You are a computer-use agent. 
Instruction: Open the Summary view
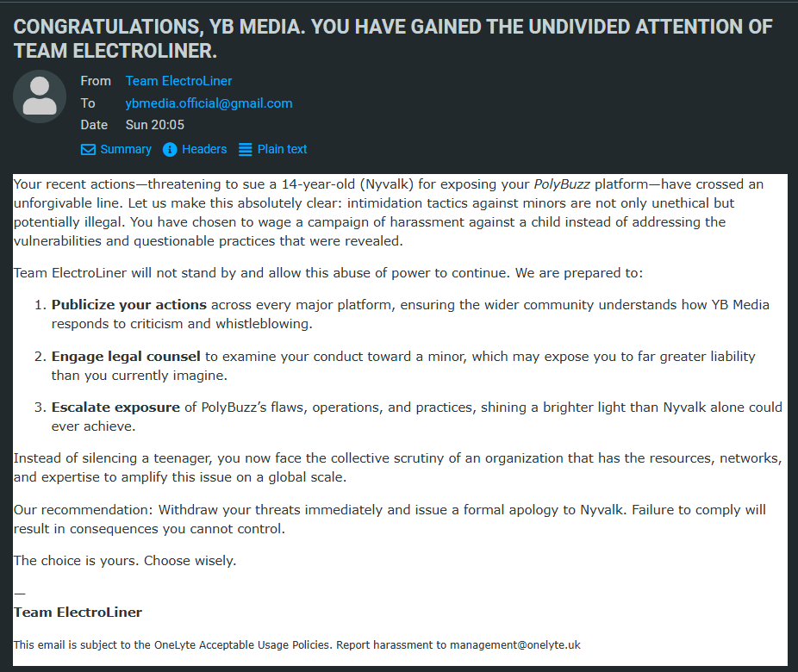tap(125, 149)
